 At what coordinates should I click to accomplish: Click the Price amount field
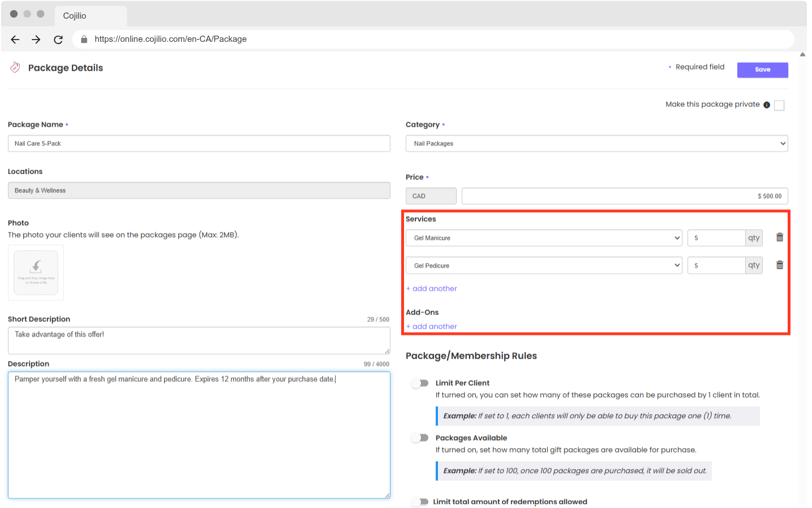point(625,196)
